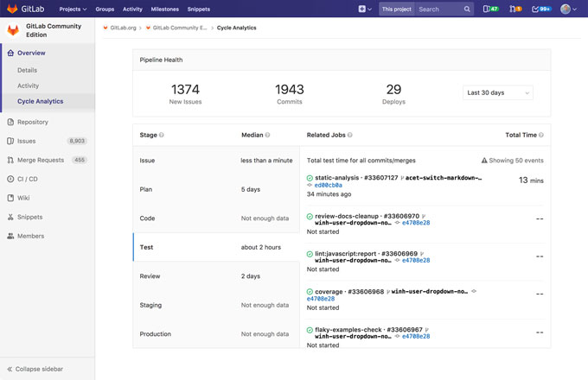Click the CI / CD rocket icon
Screen dimensions: 588x380
(x=10, y=179)
